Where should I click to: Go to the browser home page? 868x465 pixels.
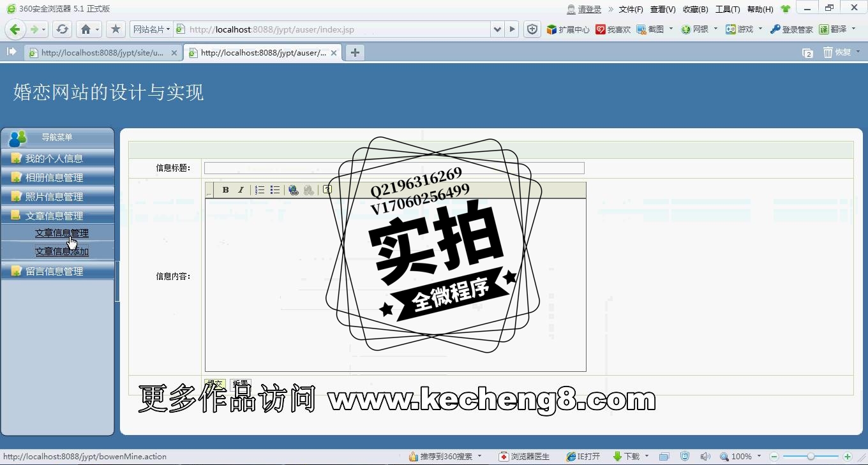point(86,29)
